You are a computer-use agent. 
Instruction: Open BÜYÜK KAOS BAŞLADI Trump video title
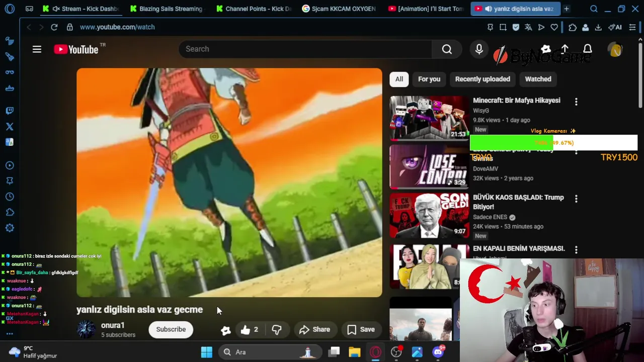(518, 202)
